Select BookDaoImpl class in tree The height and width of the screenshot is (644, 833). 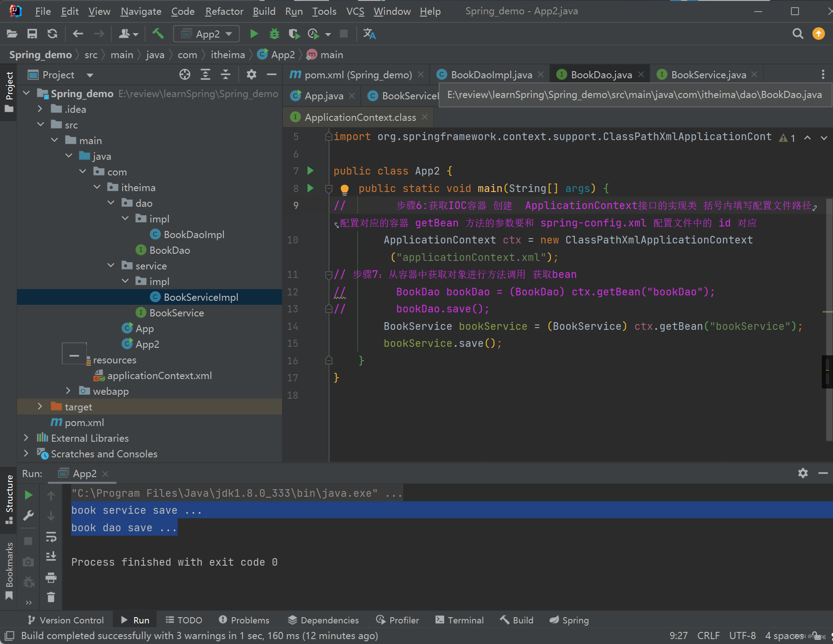tap(194, 235)
